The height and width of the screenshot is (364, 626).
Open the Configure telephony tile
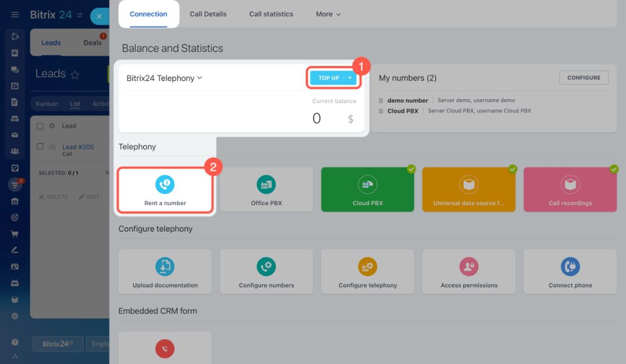pyautogui.click(x=368, y=272)
